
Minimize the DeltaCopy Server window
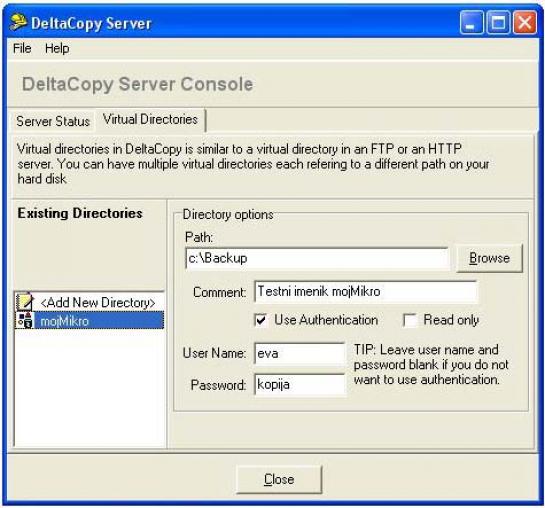tap(471, 23)
